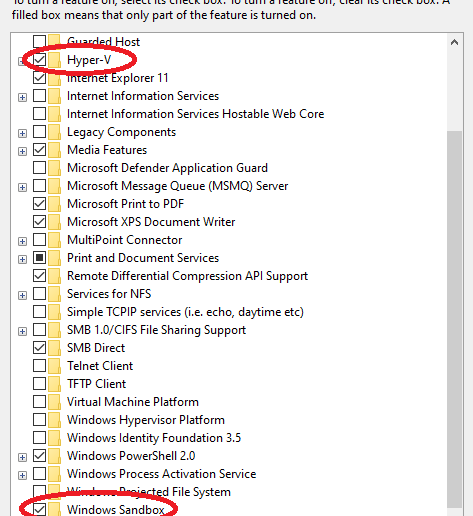Select the "Microsoft XPS Document Writer" label
This screenshot has width=473, height=516.
point(151,222)
